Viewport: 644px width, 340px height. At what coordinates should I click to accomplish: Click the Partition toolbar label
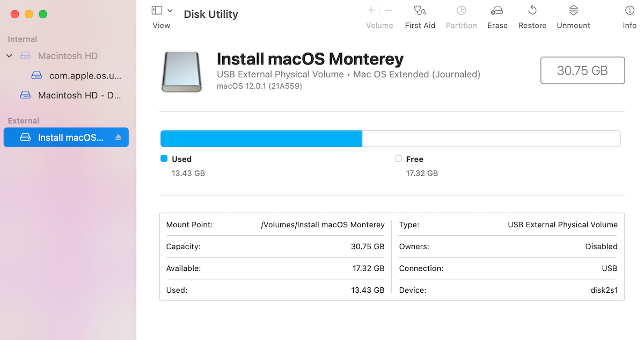[461, 25]
